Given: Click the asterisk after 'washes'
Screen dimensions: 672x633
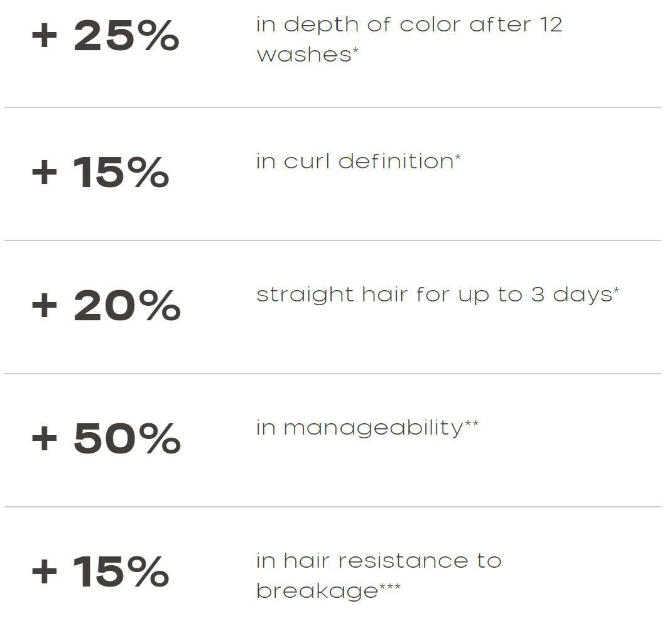Looking at the screenshot, I should pos(355,50).
